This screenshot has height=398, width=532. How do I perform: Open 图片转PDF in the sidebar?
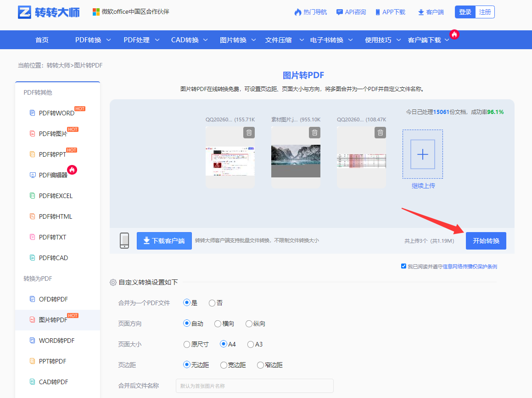click(53, 320)
